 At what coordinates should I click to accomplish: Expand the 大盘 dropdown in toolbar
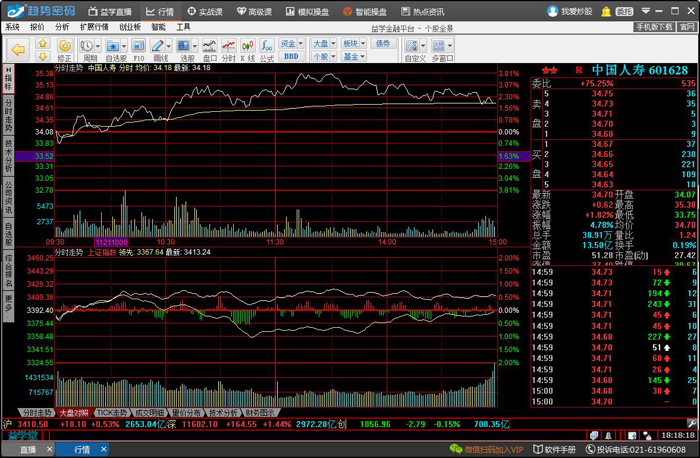[322, 44]
